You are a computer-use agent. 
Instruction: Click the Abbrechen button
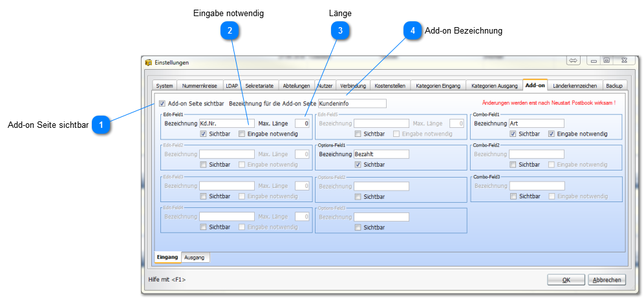click(x=606, y=280)
